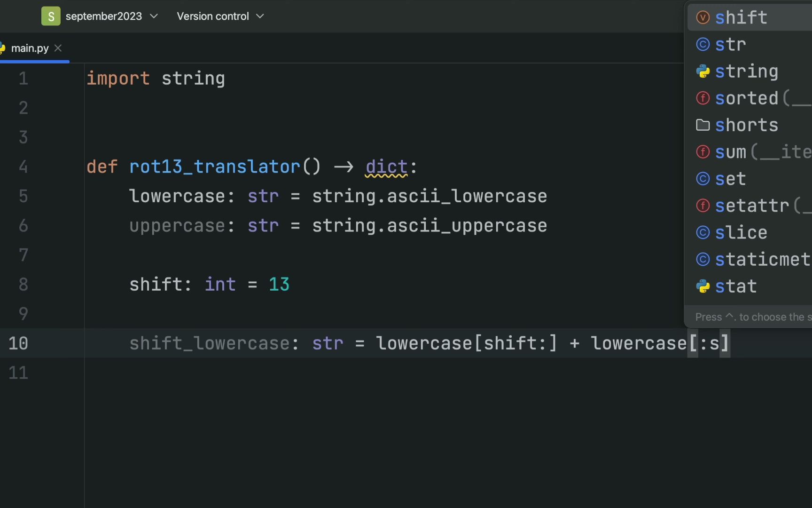
Task: Click the function icon beside 'sum'
Action: pyautogui.click(x=703, y=151)
